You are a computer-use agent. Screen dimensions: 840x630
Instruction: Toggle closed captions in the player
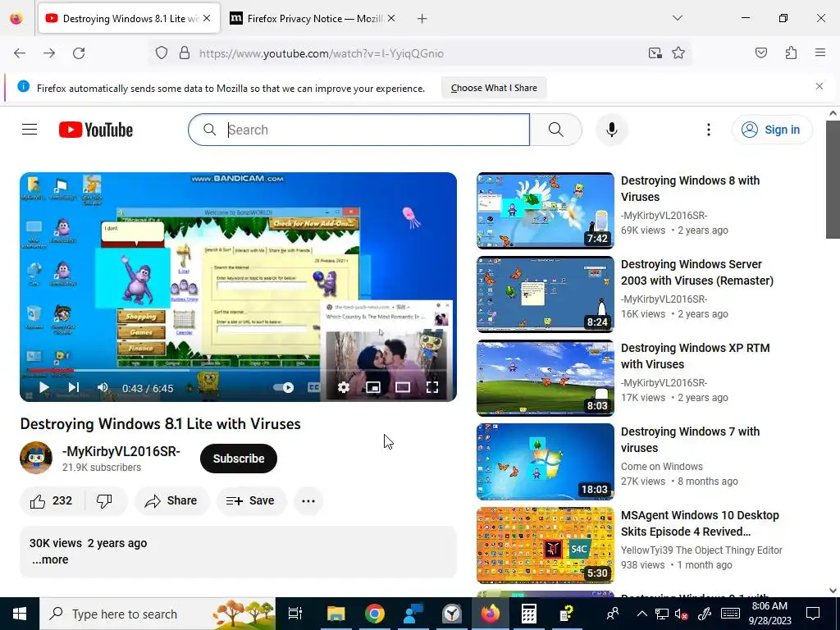pos(314,387)
